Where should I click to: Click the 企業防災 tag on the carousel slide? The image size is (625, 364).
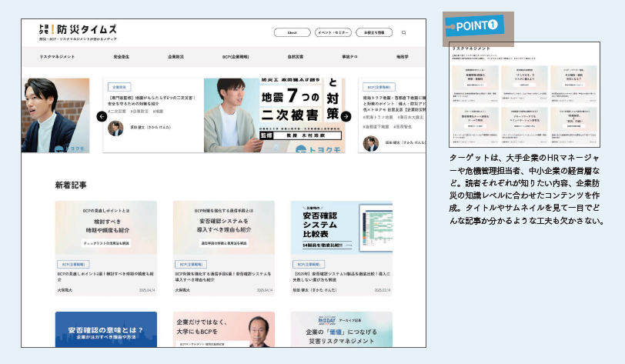(119, 87)
